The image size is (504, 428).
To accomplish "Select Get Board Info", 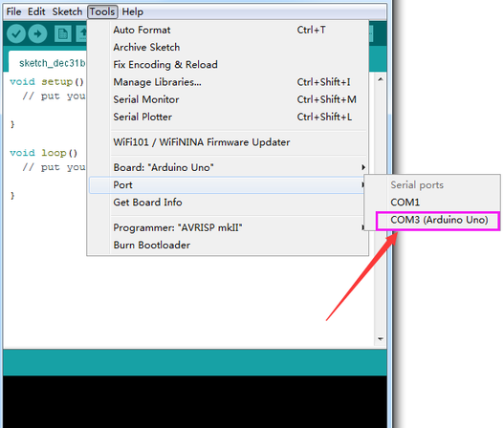I will [228, 203].
